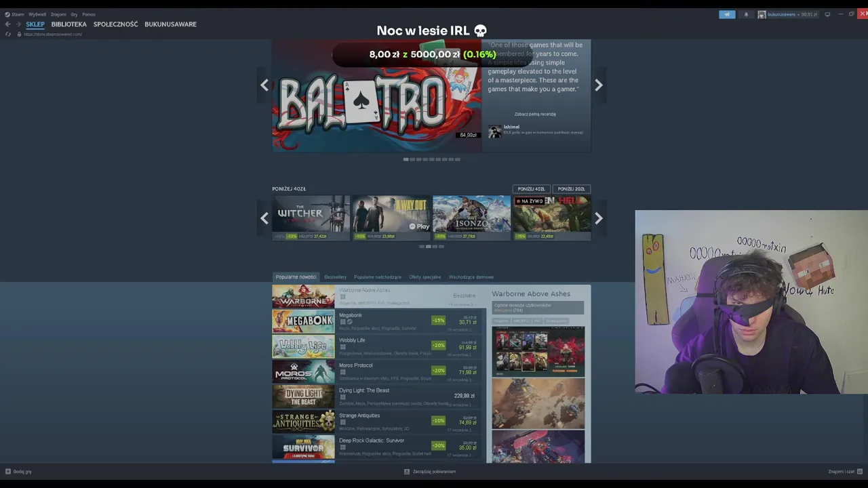The image size is (868, 488).
Task: Click the Megabonk logo thumbnail
Action: [x=303, y=321]
